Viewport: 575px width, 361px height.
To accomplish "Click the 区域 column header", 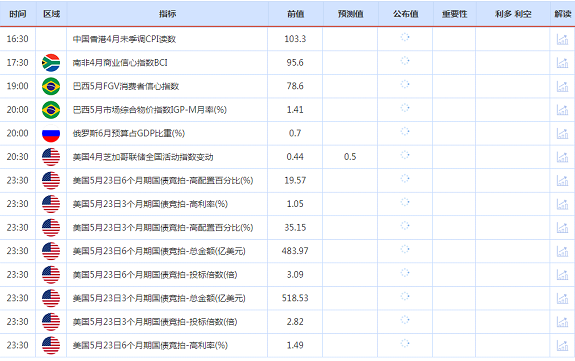I will click(x=51, y=14).
